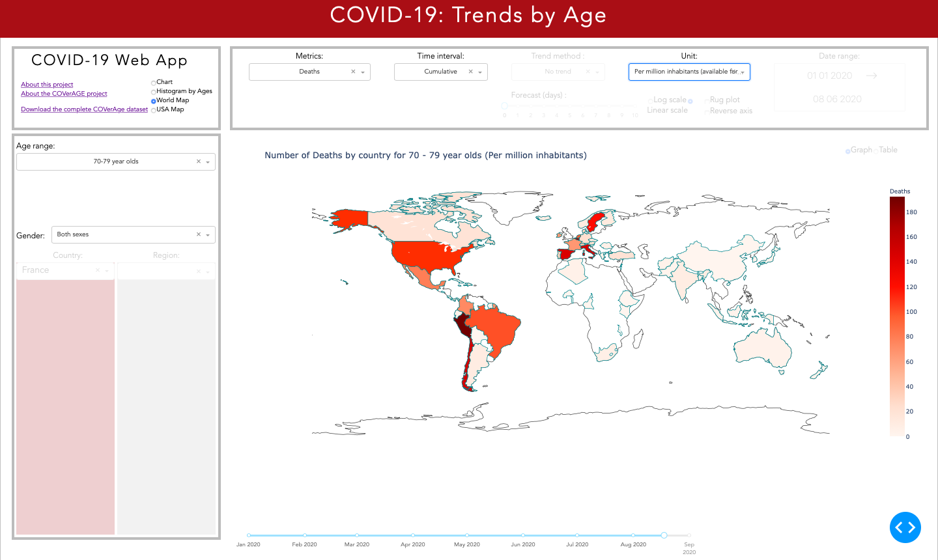Viewport: 938px width, 560px height.
Task: Clear the France country selection x
Action: [x=98, y=270]
